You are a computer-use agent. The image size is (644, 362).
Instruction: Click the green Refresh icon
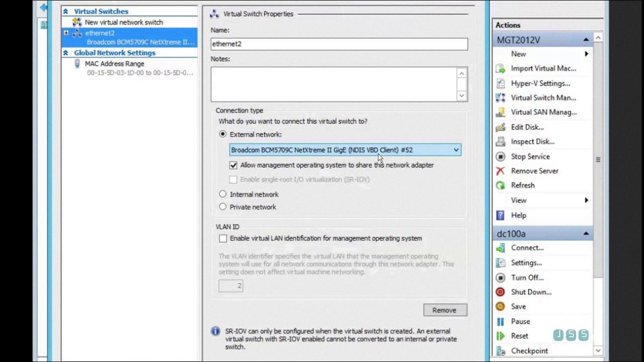point(500,186)
